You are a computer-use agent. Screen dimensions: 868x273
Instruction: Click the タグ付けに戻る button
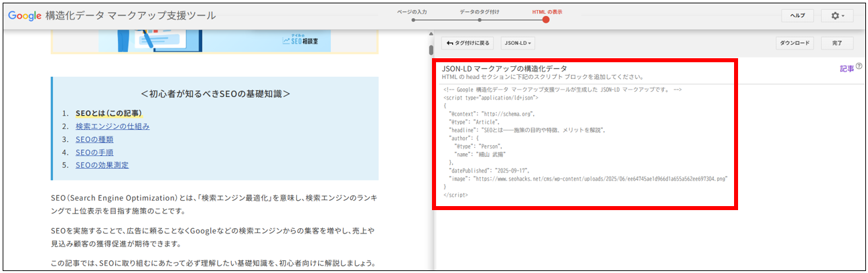point(467,43)
